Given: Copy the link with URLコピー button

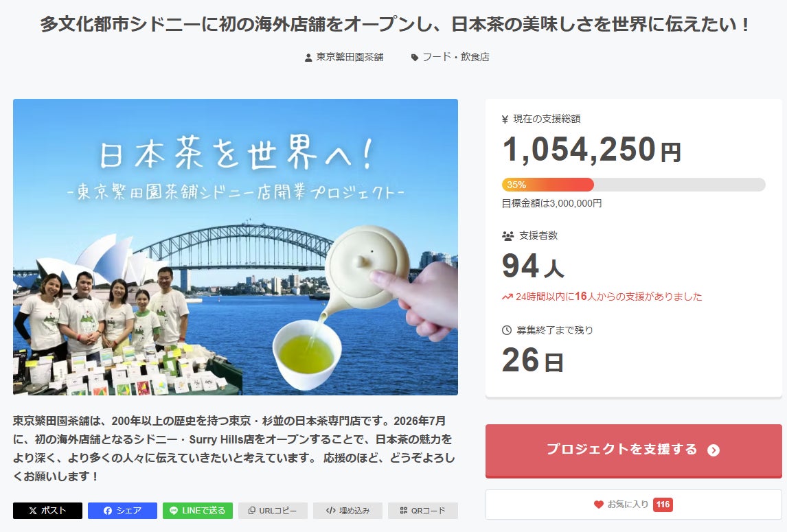Looking at the screenshot, I should pyautogui.click(x=273, y=511).
